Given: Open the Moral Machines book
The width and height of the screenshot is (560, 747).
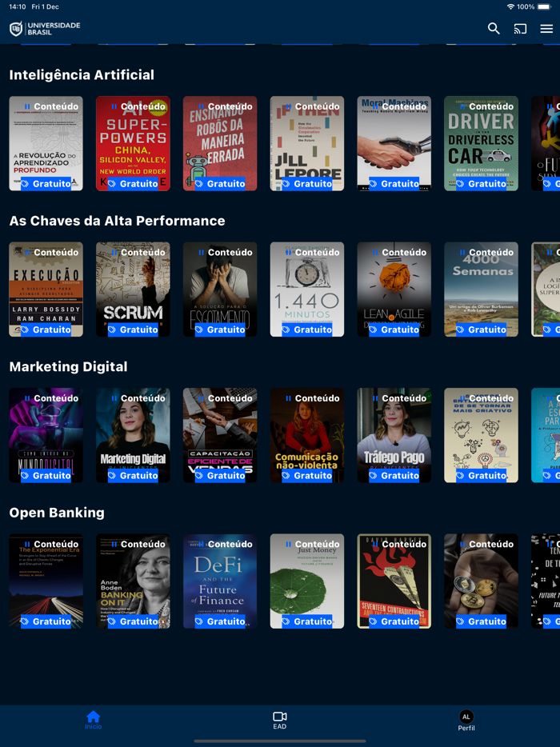Looking at the screenshot, I should pyautogui.click(x=394, y=143).
